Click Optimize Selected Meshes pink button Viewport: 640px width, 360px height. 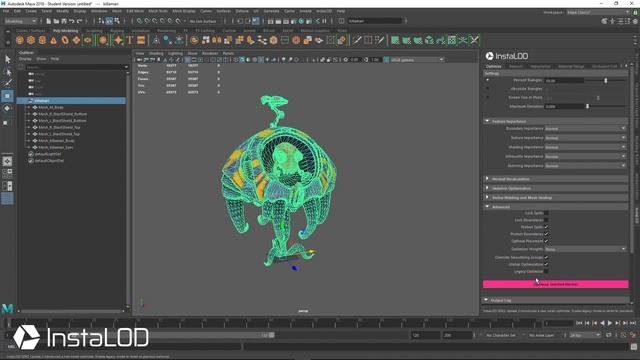[556, 284]
